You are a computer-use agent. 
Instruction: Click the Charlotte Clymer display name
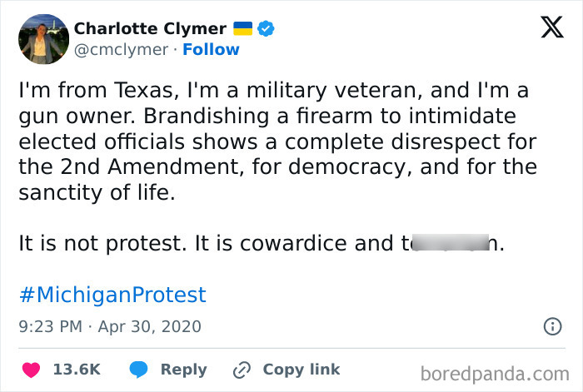click(x=150, y=28)
